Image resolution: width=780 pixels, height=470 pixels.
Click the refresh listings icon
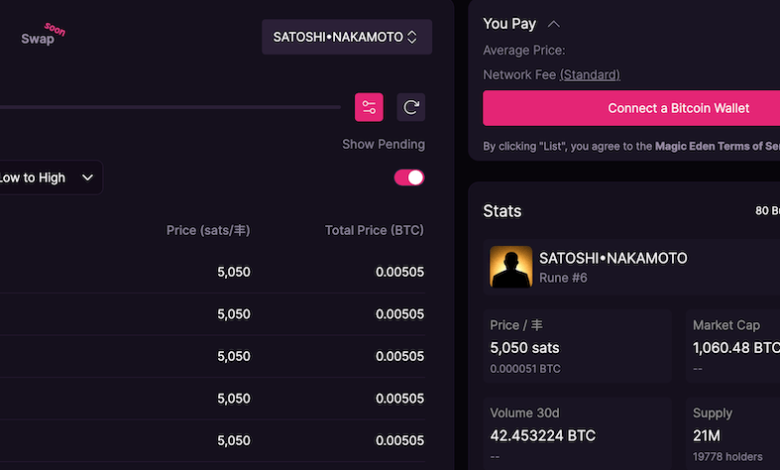tap(411, 107)
